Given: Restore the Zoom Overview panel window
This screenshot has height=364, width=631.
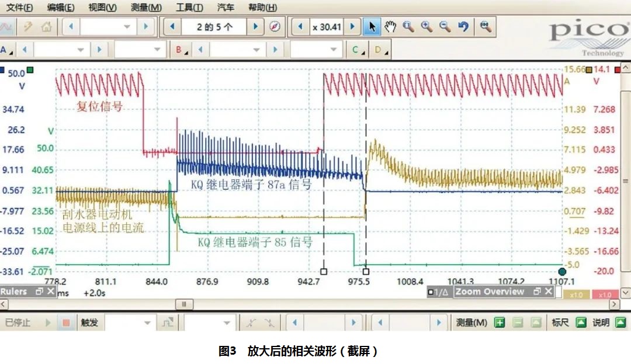Looking at the screenshot, I should (537, 291).
